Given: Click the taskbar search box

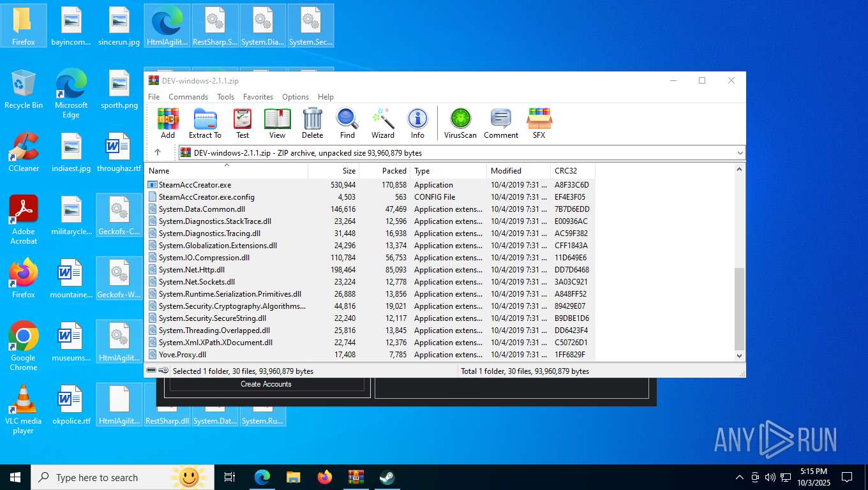Looking at the screenshot, I should coord(122,477).
